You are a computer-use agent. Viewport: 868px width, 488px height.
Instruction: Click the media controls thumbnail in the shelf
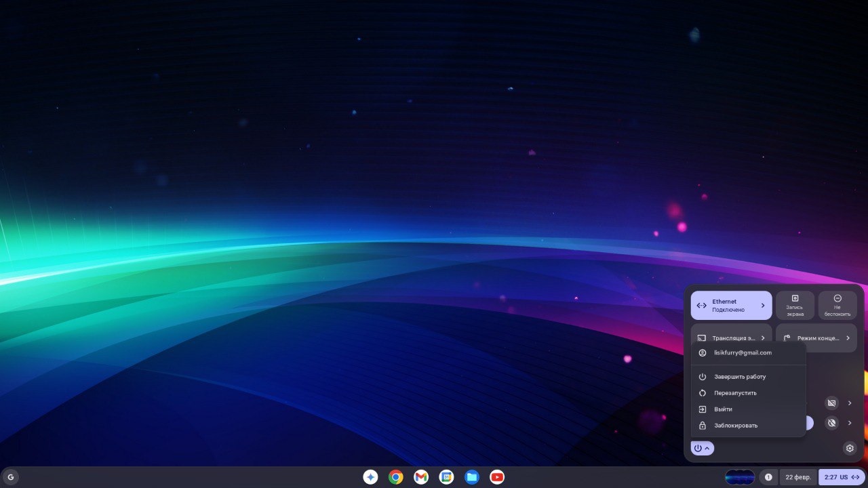[x=740, y=477]
